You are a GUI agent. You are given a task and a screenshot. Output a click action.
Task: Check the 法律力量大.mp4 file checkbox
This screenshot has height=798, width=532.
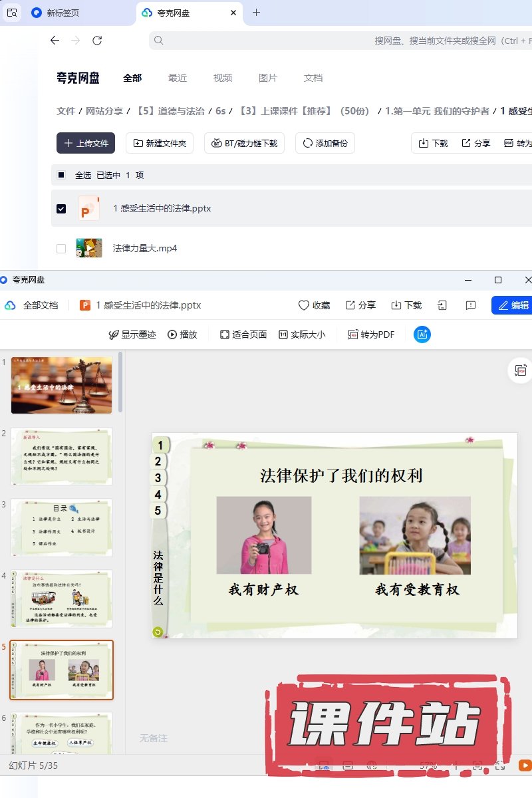(61, 249)
